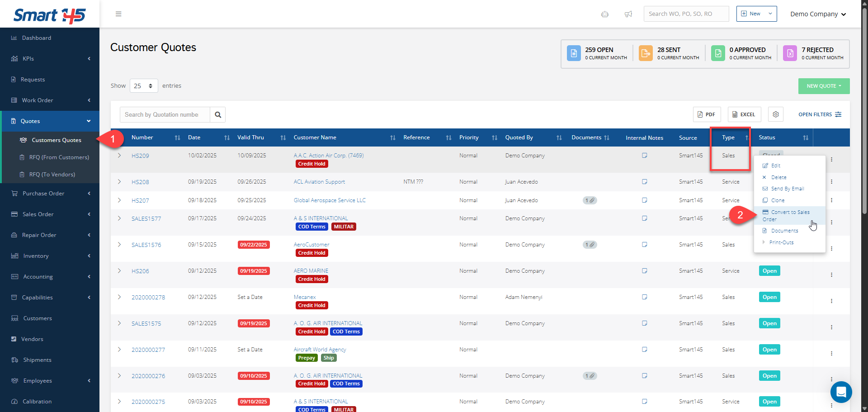Open the chat support bubble
Image resolution: width=868 pixels, height=412 pixels.
coord(841,392)
